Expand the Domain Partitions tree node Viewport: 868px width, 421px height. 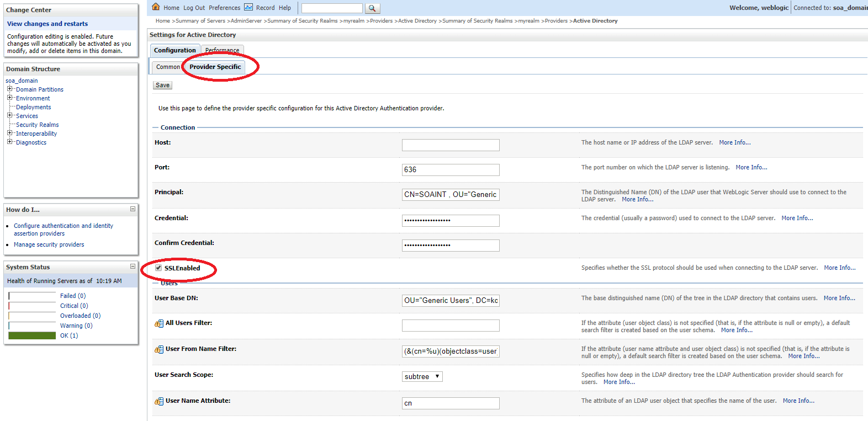pyautogui.click(x=9, y=89)
